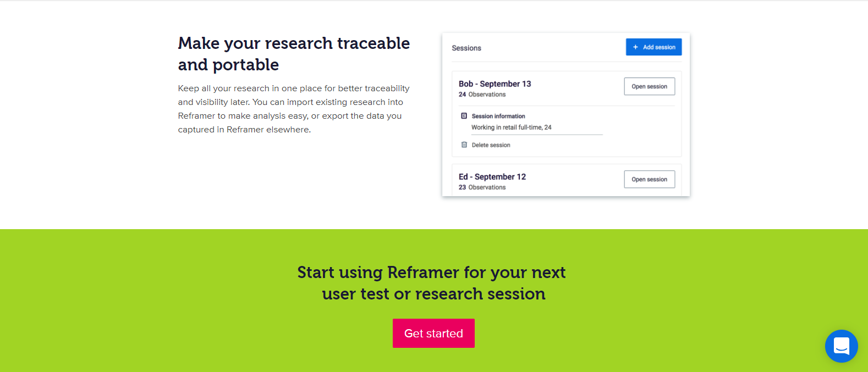The image size is (868, 372).
Task: Open the Ed - September 12 session
Action: (x=649, y=179)
